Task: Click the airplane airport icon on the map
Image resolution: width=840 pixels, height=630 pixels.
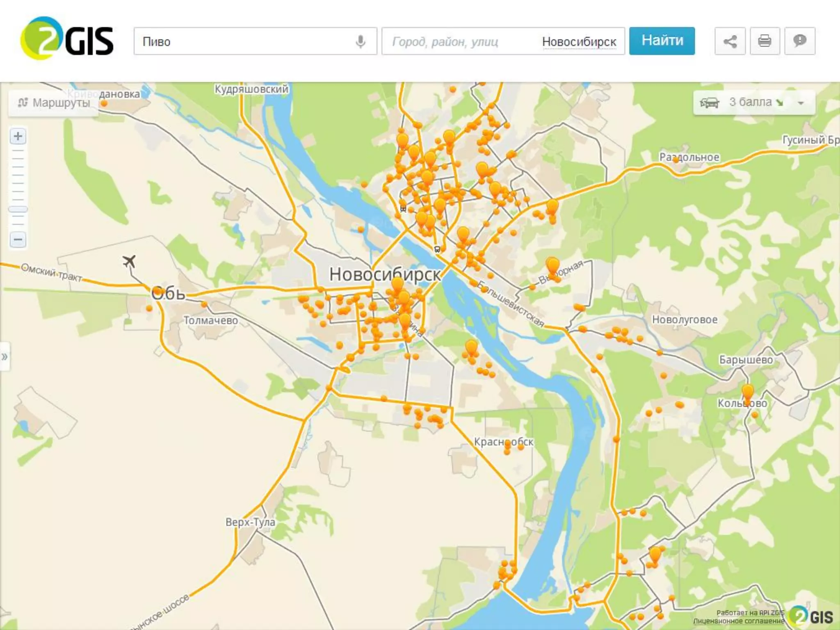Action: coord(129,261)
